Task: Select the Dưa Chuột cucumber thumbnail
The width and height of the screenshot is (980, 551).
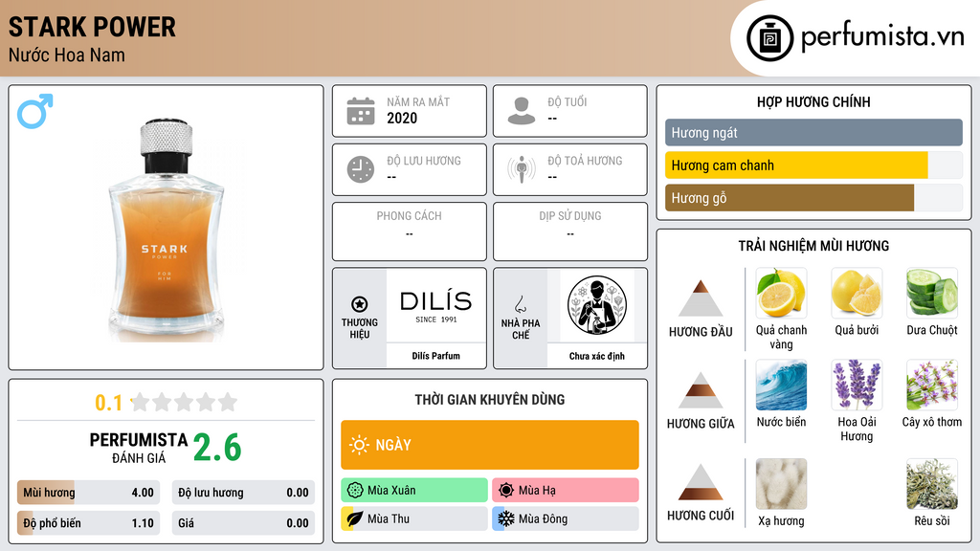Action: 932,293
